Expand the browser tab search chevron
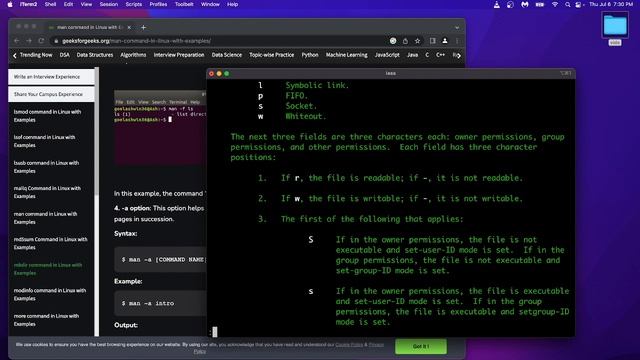The height and width of the screenshot is (360, 640). [x=457, y=27]
